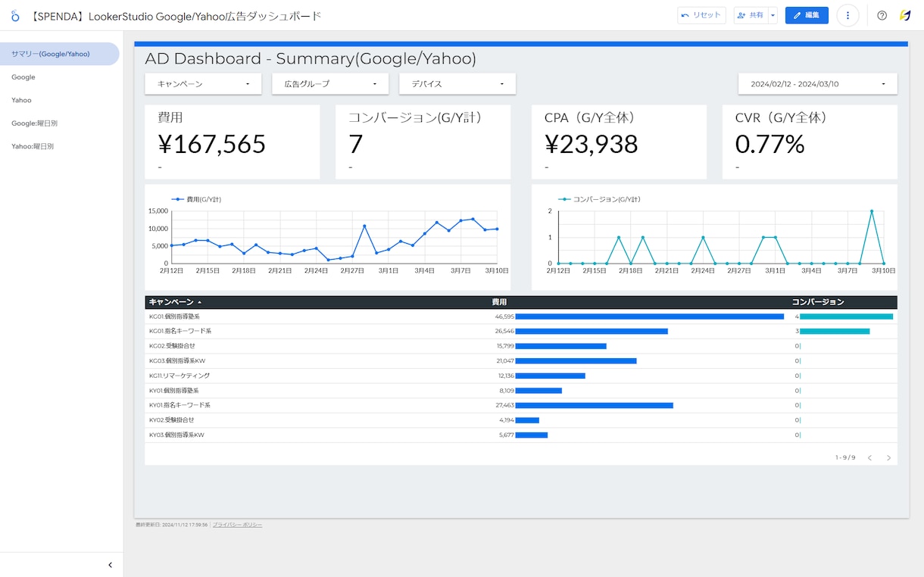
Task: Sort table by 費用 column header
Action: coord(499,302)
